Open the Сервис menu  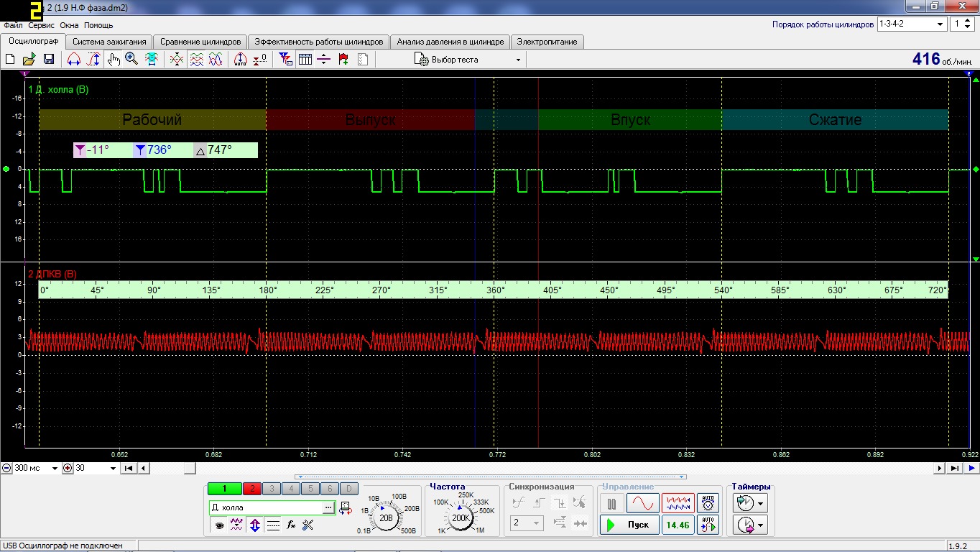[42, 25]
